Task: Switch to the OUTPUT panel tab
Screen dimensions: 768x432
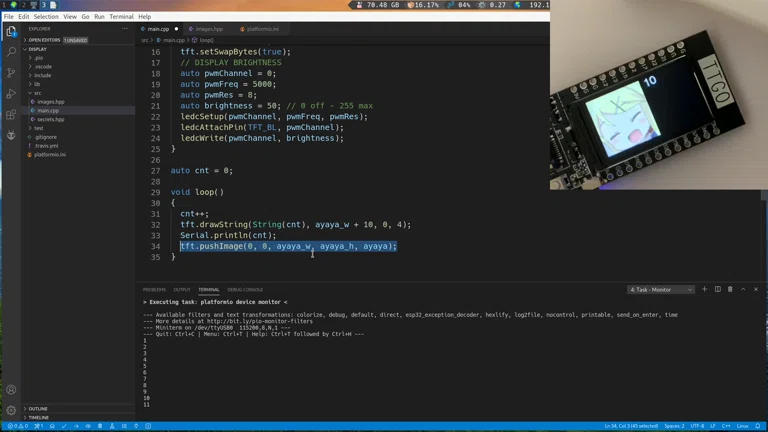Action: (182, 289)
